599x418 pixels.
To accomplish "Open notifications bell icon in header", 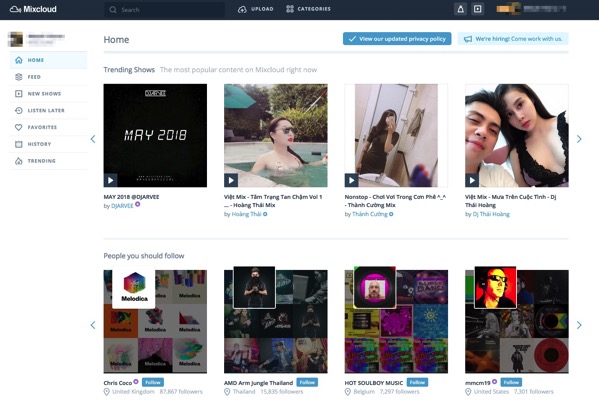I will pyautogui.click(x=460, y=9).
